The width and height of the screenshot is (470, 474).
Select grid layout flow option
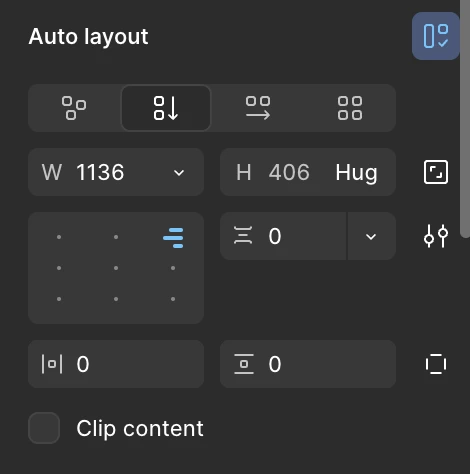tap(350, 108)
